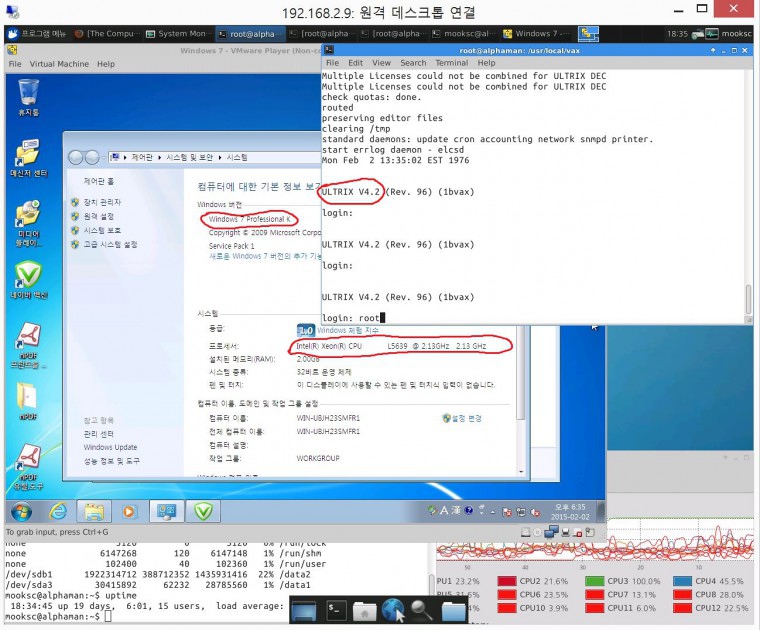Image resolution: width=760 pixels, height=630 pixels.
Task: Open the rightmost folder dock icon
Action: pyautogui.click(x=454, y=611)
